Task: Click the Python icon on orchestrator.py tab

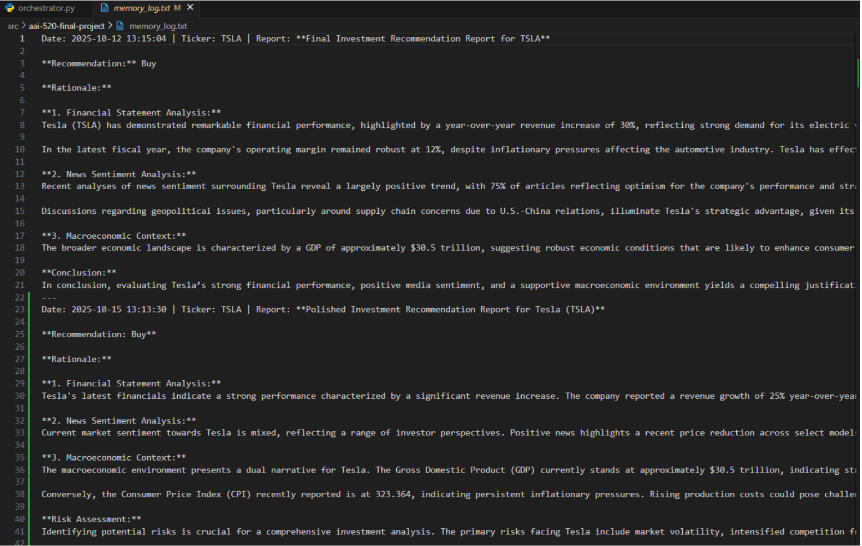Action: [x=9, y=8]
